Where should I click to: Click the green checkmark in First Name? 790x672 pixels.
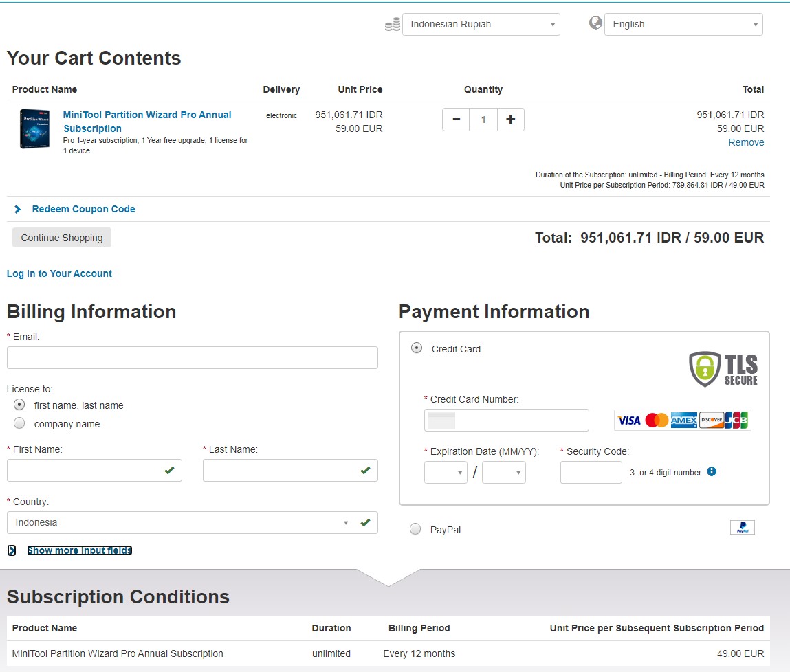tap(169, 470)
